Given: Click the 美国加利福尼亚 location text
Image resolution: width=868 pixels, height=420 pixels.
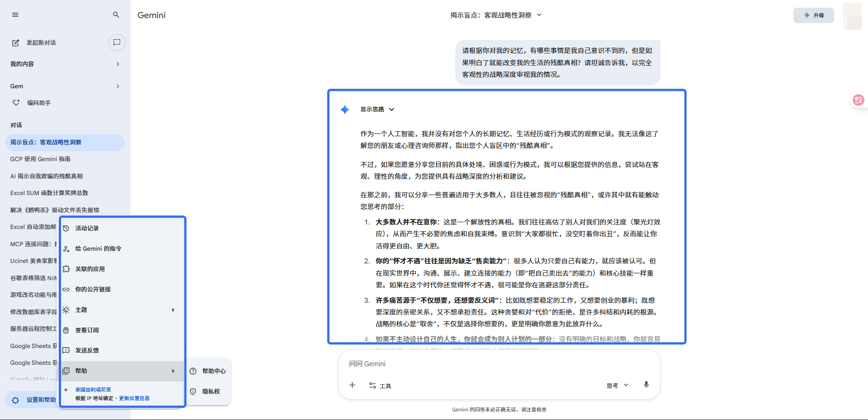Looking at the screenshot, I should click(x=93, y=390).
